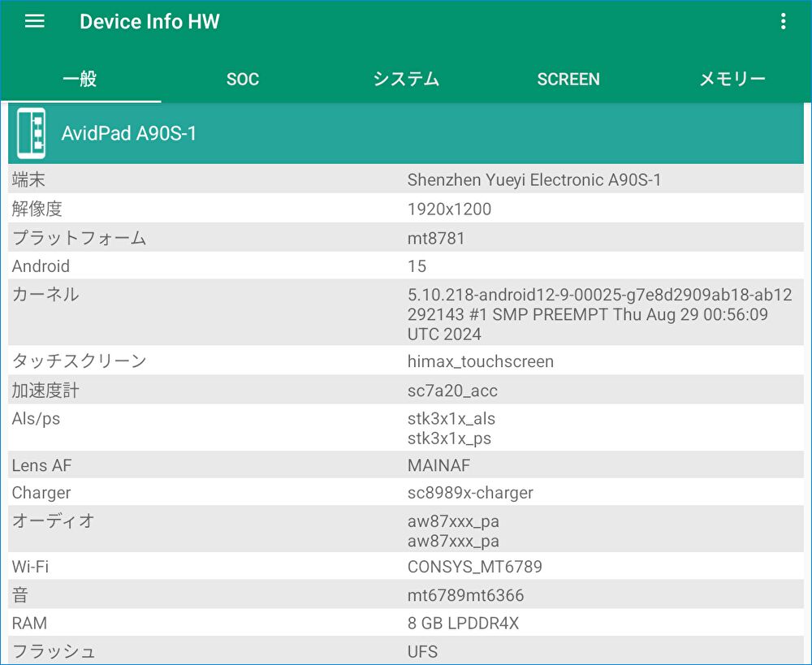Select the 8 GB LPDDR4X value
The image size is (812, 665).
463,623
